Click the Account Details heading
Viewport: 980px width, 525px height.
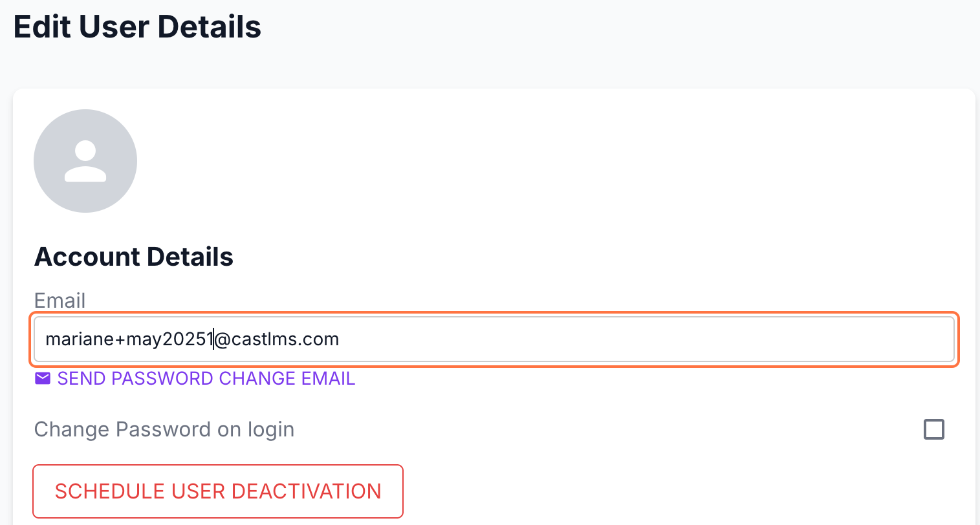point(134,257)
